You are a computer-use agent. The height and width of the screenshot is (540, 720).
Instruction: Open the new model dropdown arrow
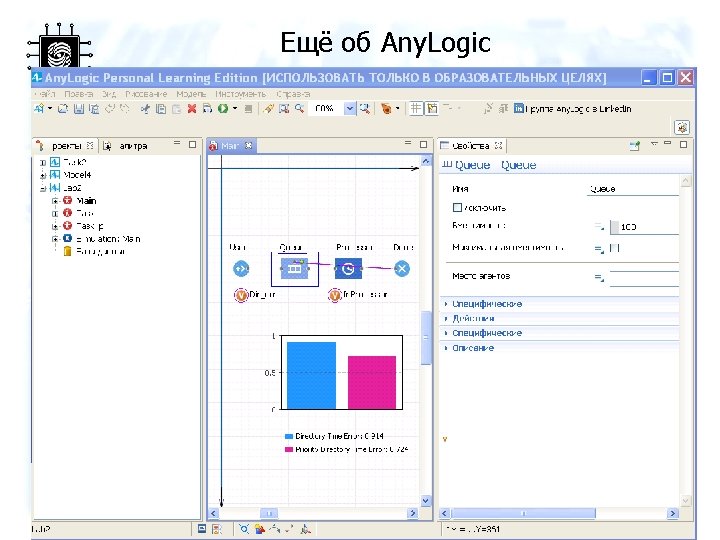(x=50, y=109)
